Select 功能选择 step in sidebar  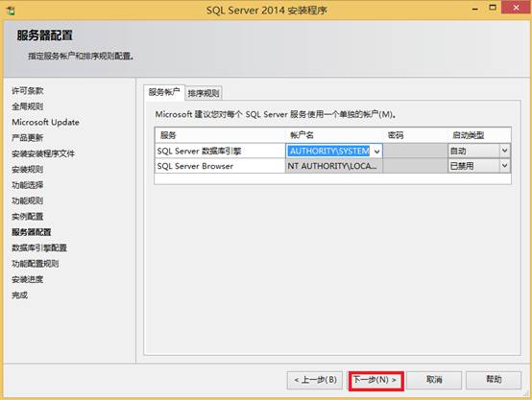tap(28, 185)
